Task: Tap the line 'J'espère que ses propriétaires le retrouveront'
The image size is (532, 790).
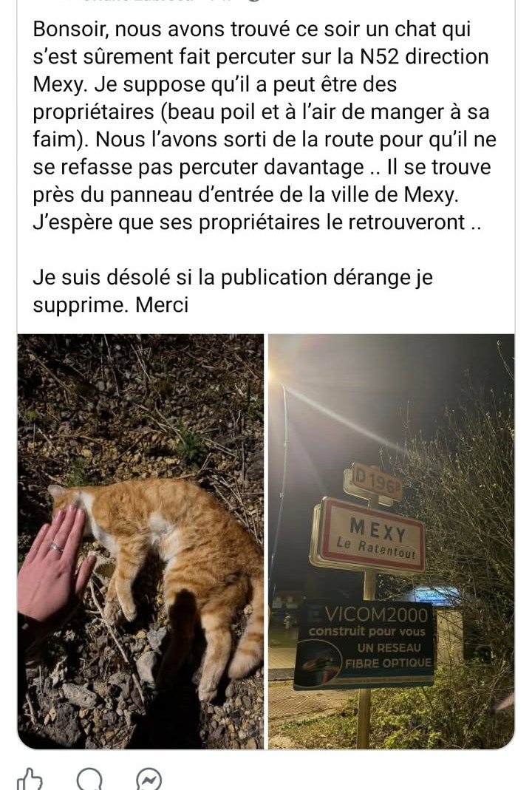Action: click(x=257, y=222)
